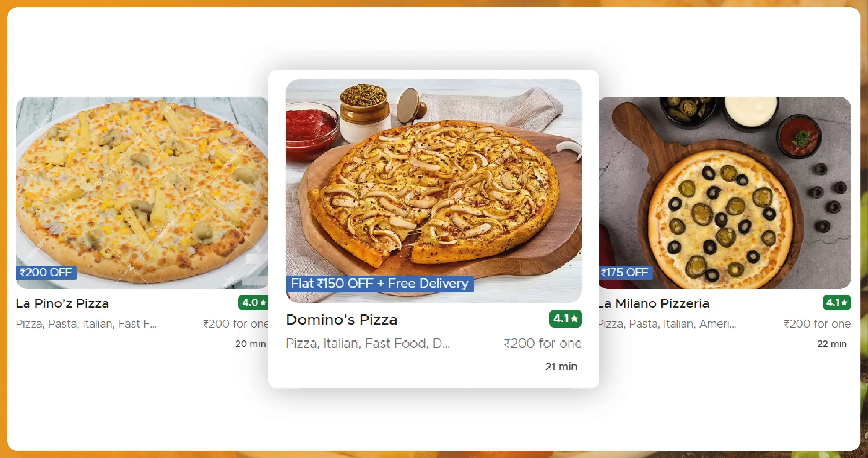This screenshot has height=458, width=868.
Task: Click the Flat ₹150 OFF + Free Delivery badge
Action: (380, 284)
